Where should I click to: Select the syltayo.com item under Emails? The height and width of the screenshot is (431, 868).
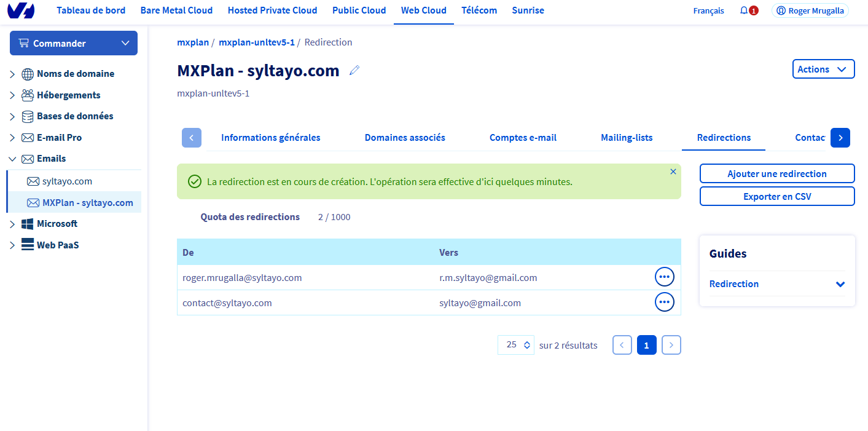(x=67, y=181)
